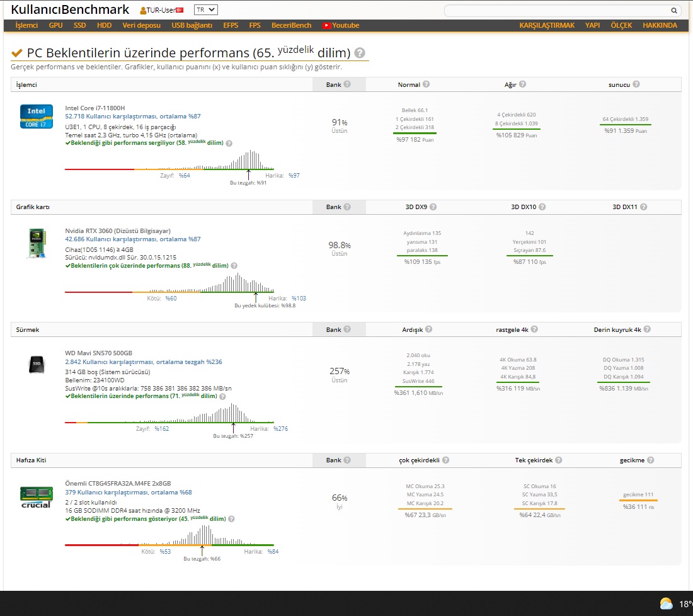693x616 pixels.
Task: Open the HAKKINDA page
Action: click(660, 26)
